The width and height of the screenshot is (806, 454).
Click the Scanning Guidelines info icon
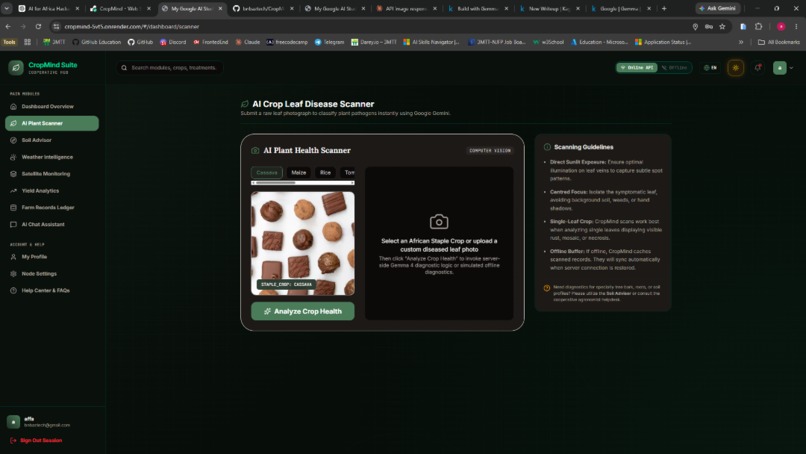click(547, 147)
